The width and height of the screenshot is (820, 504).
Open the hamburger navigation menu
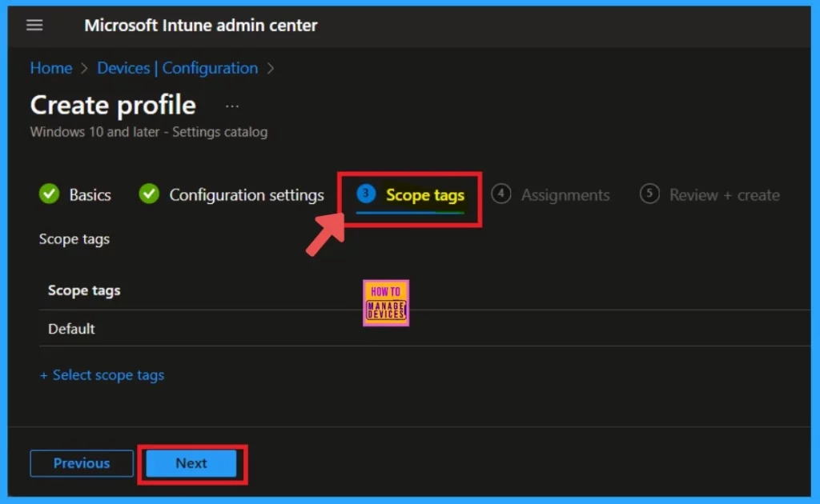click(x=34, y=25)
